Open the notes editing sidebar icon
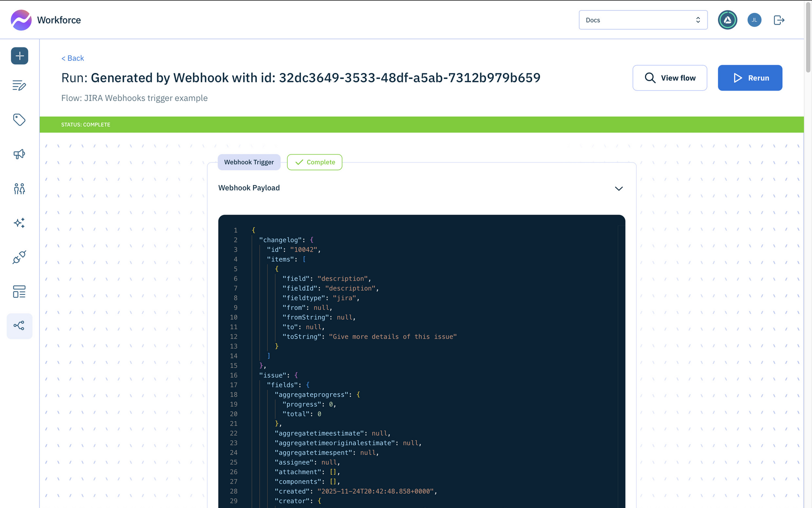Screen dimensions: 812x508 click(19, 85)
